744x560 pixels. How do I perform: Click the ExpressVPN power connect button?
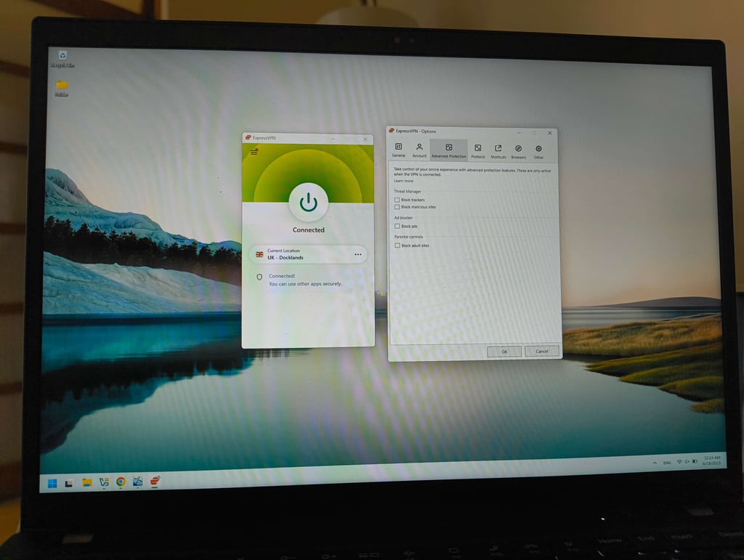pyautogui.click(x=308, y=203)
